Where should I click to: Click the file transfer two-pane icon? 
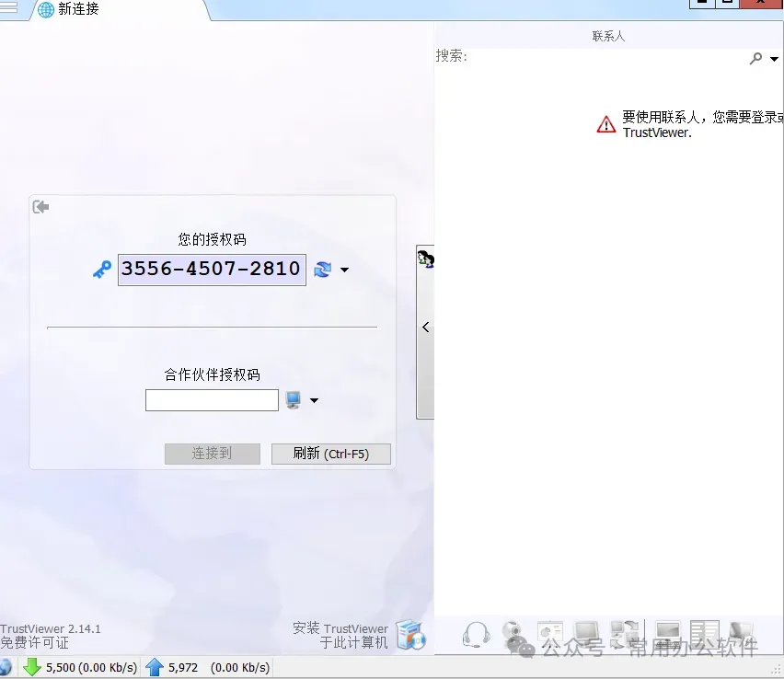pos(705,633)
